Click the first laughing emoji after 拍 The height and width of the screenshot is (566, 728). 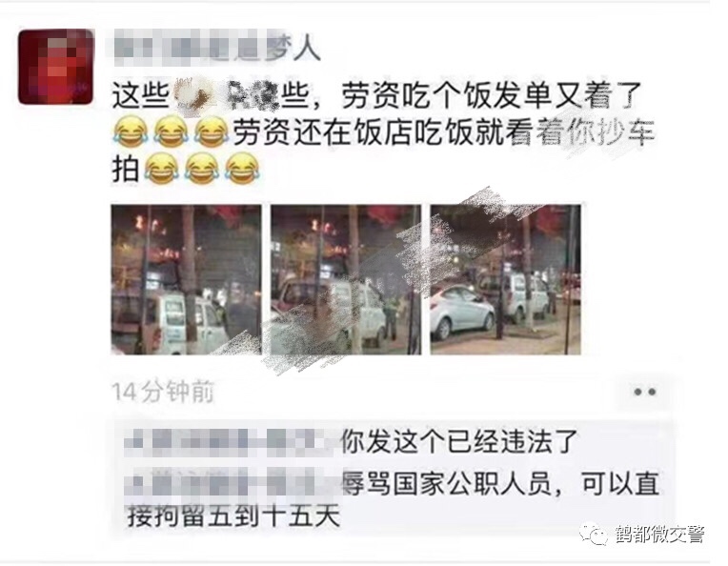pyautogui.click(x=161, y=169)
